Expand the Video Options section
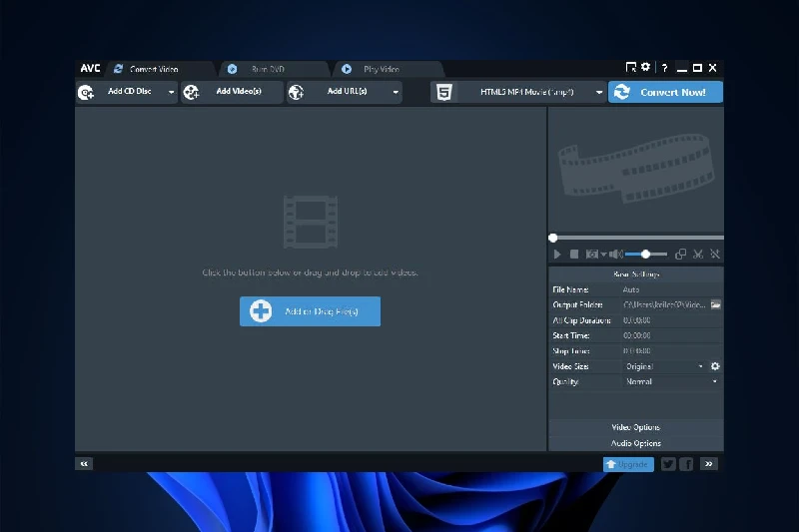This screenshot has width=799, height=532. pyautogui.click(x=636, y=427)
